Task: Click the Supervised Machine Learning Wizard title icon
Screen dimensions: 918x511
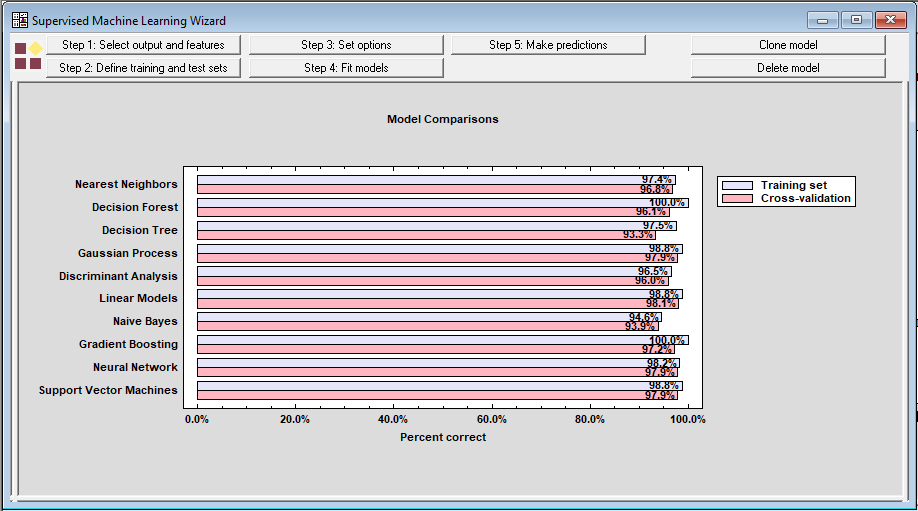Action: coord(19,20)
